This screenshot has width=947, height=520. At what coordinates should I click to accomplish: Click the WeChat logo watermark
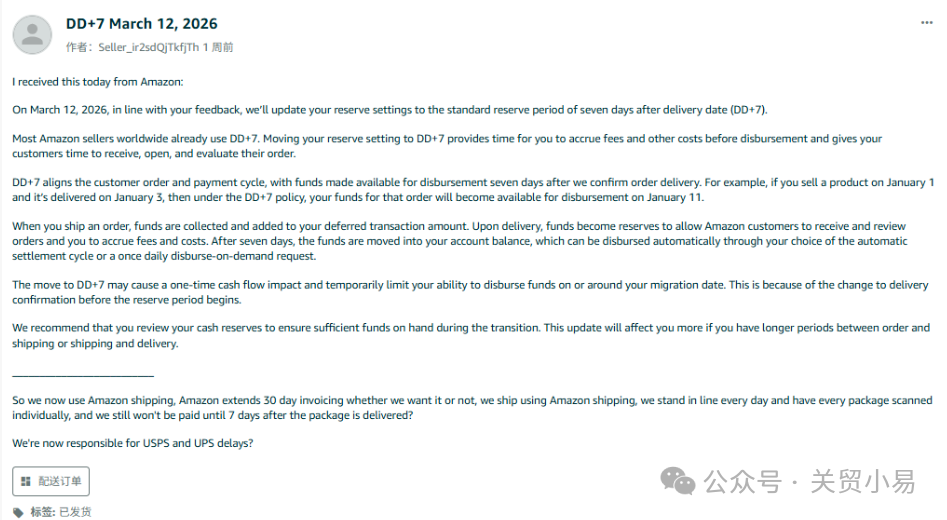(682, 482)
